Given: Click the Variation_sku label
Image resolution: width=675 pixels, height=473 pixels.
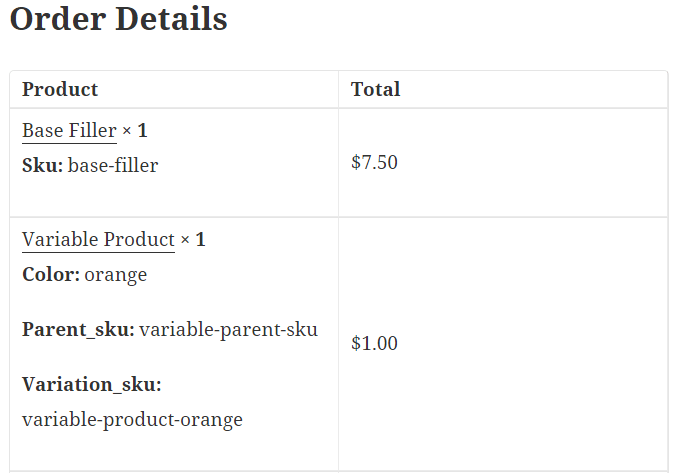Looking at the screenshot, I should coord(91,385).
